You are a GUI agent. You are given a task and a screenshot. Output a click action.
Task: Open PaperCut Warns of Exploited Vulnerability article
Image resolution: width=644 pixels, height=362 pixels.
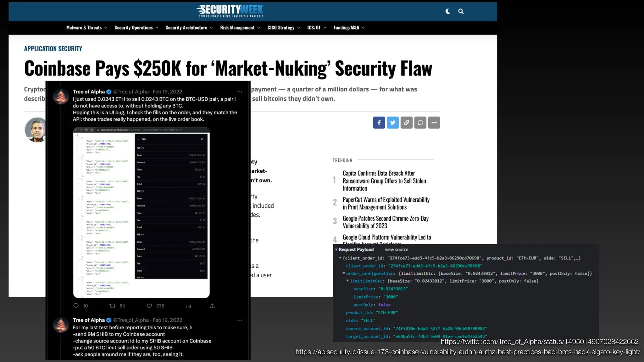click(386, 203)
